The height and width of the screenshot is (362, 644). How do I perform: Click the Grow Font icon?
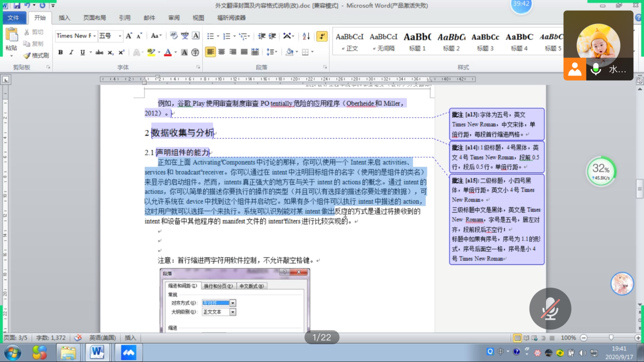point(129,36)
